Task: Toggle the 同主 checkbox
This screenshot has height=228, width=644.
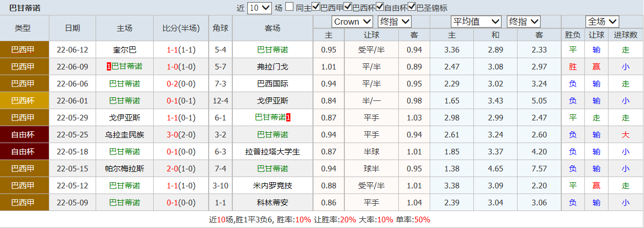Action: 290,7
